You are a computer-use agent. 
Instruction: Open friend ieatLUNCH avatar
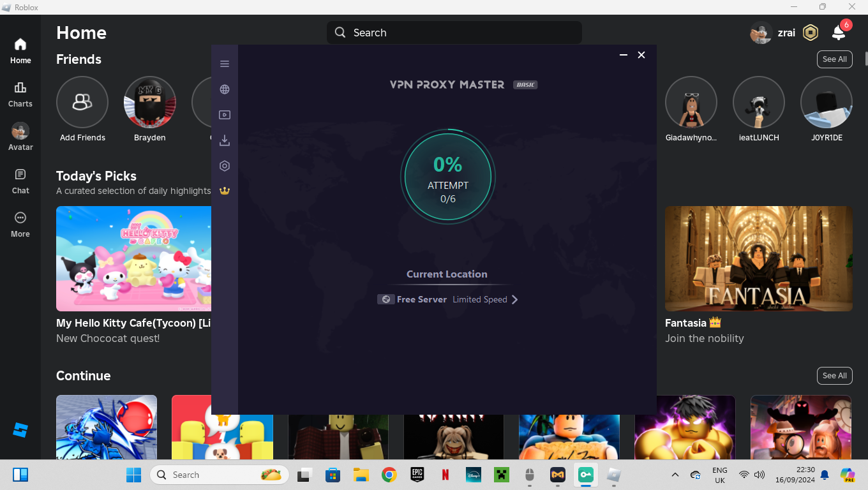pyautogui.click(x=759, y=102)
